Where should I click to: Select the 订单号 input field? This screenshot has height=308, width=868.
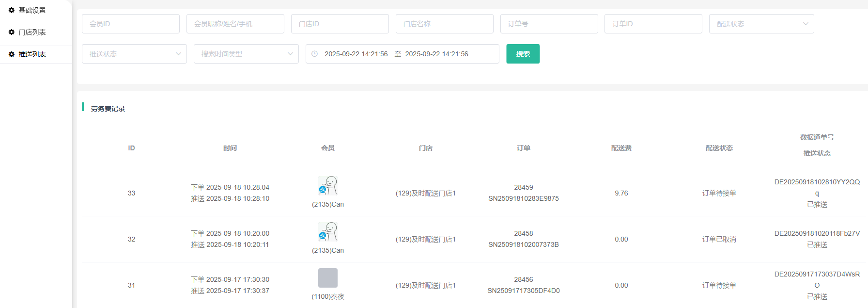pos(549,24)
